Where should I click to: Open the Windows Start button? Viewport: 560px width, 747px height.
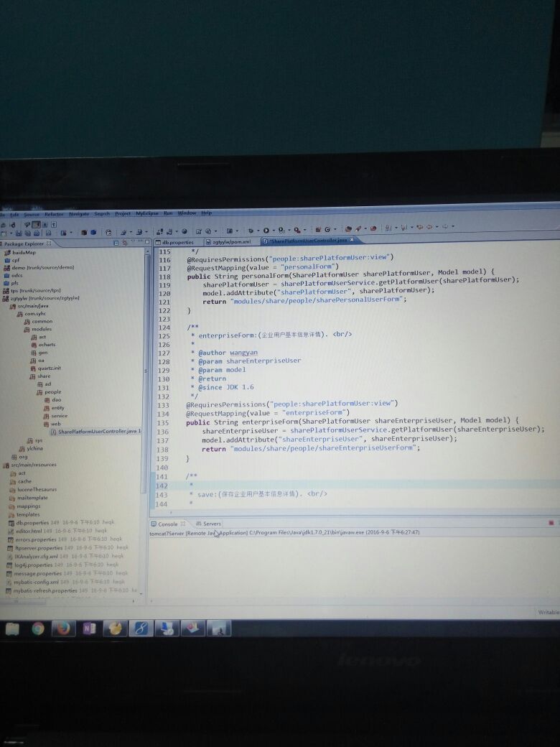coord(12,629)
